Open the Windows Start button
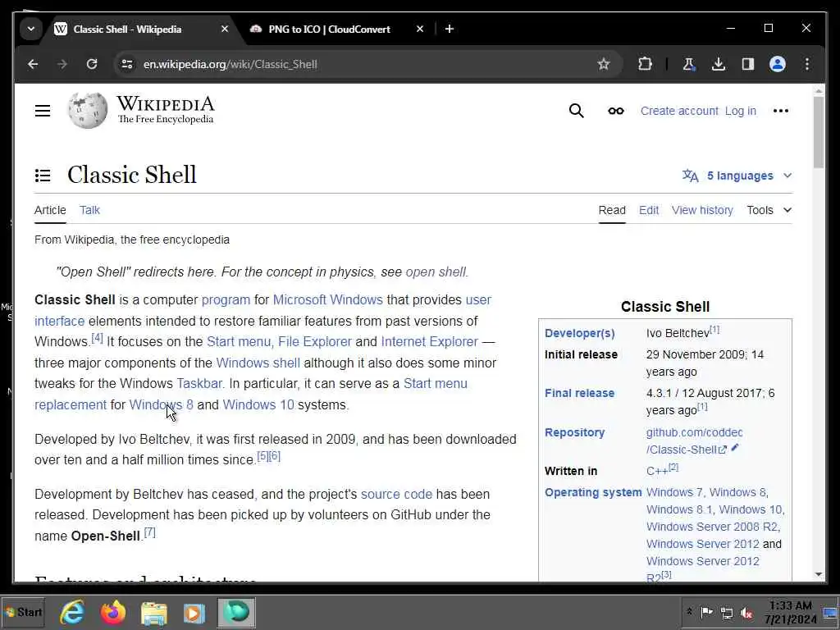Image resolution: width=840 pixels, height=630 pixels. [22, 612]
